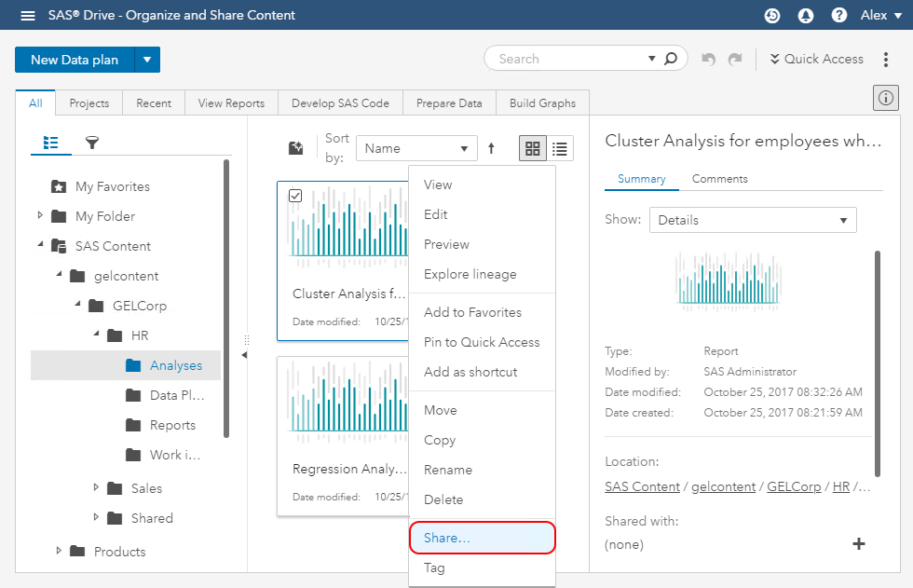This screenshot has height=588, width=913.
Task: Switch to list view
Action: click(x=560, y=148)
